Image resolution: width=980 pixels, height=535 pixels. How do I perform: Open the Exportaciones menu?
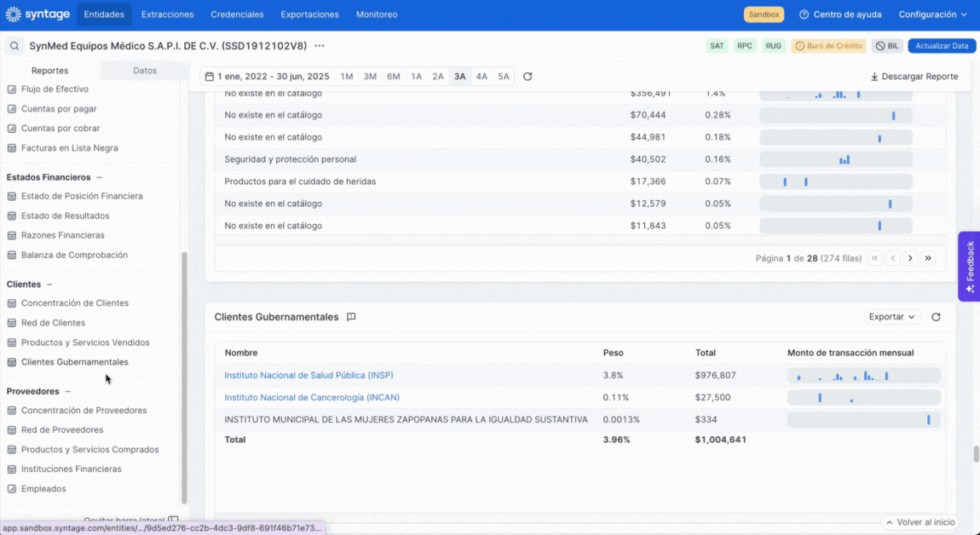[309, 14]
